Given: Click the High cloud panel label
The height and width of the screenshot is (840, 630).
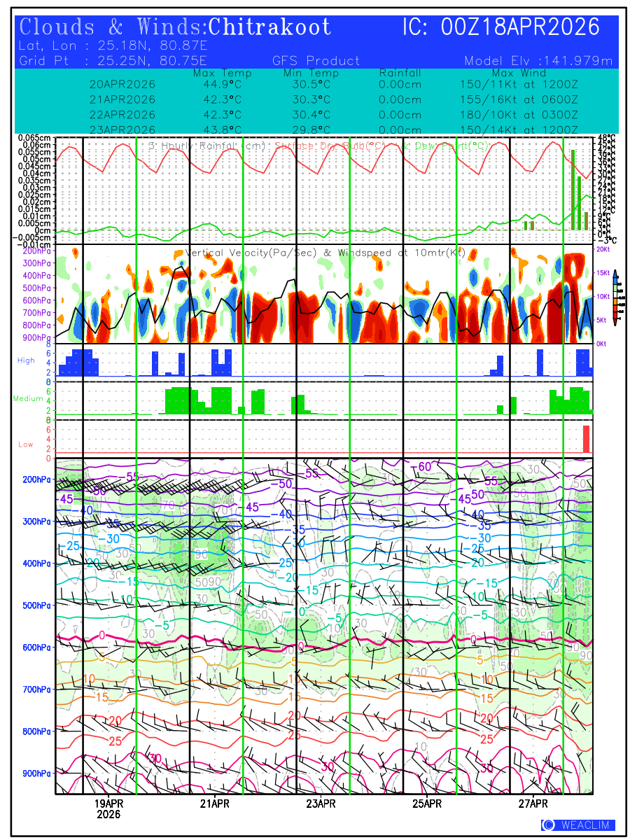Looking at the screenshot, I should click(x=26, y=360).
